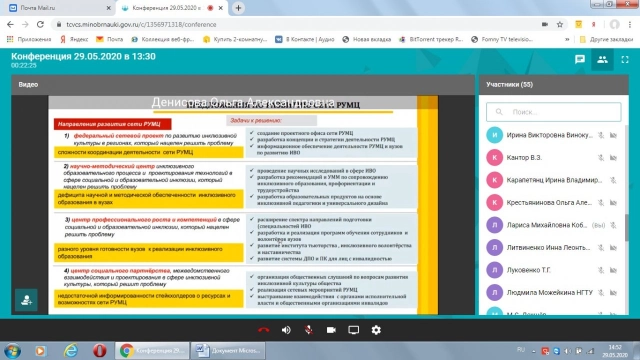
Task: Click the add participant icon in video panel
Action: [x=27, y=300]
